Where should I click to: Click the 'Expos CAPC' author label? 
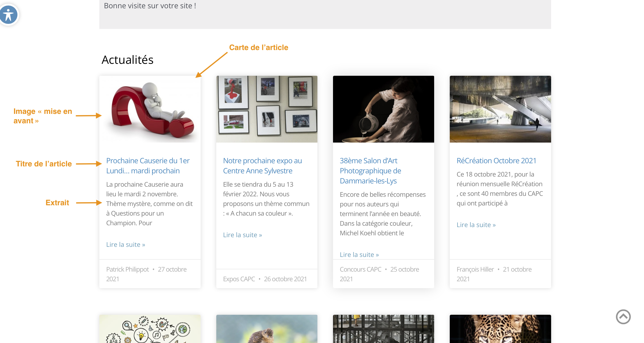tap(239, 279)
